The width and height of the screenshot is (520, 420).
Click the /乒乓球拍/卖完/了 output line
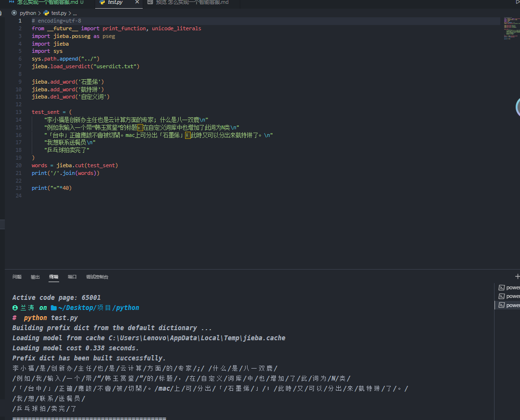pos(44,409)
